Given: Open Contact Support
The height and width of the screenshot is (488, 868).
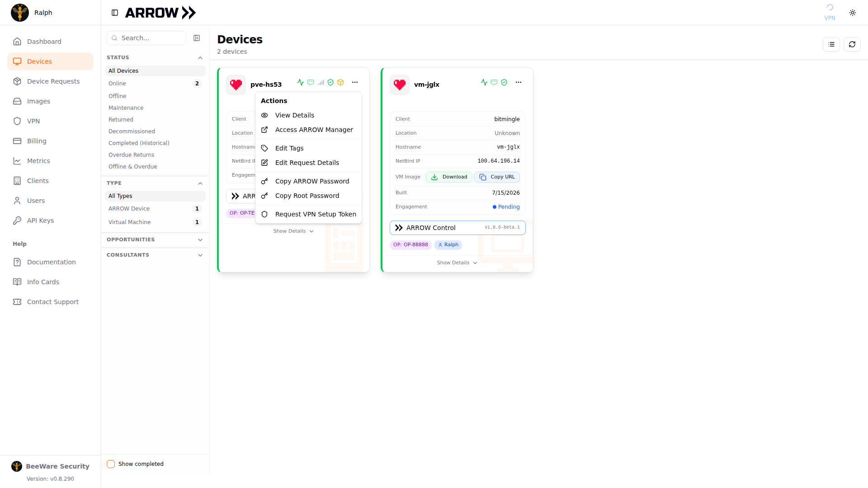Looking at the screenshot, I should pos(50,302).
